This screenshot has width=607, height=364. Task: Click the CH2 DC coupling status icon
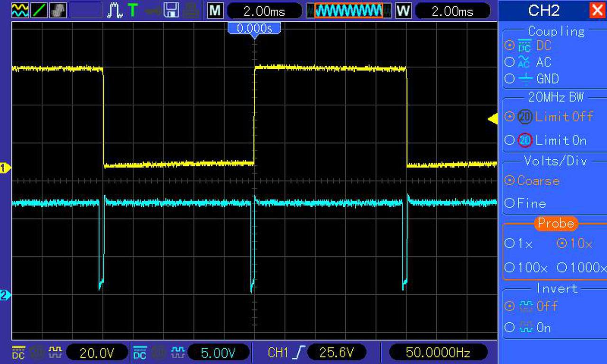[140, 352]
